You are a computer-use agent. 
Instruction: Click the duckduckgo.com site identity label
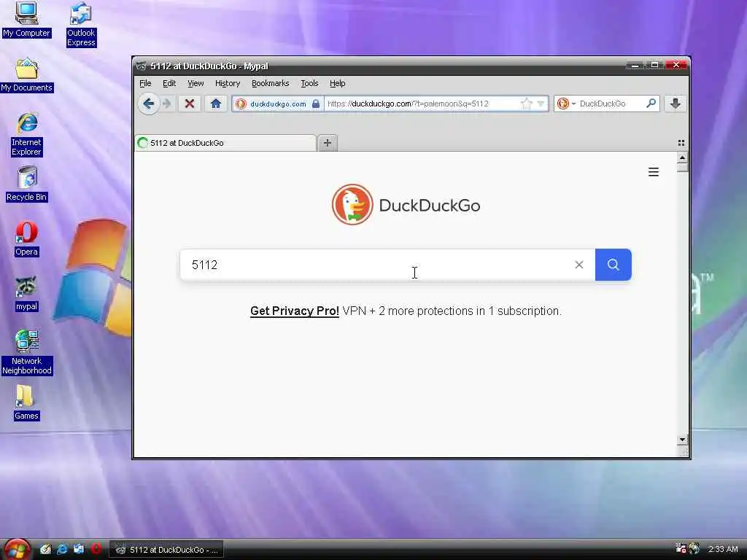tap(278, 104)
